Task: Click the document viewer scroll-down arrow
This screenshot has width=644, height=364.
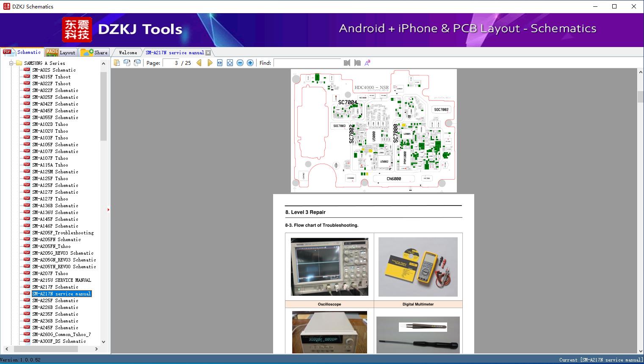Action: tap(640, 350)
